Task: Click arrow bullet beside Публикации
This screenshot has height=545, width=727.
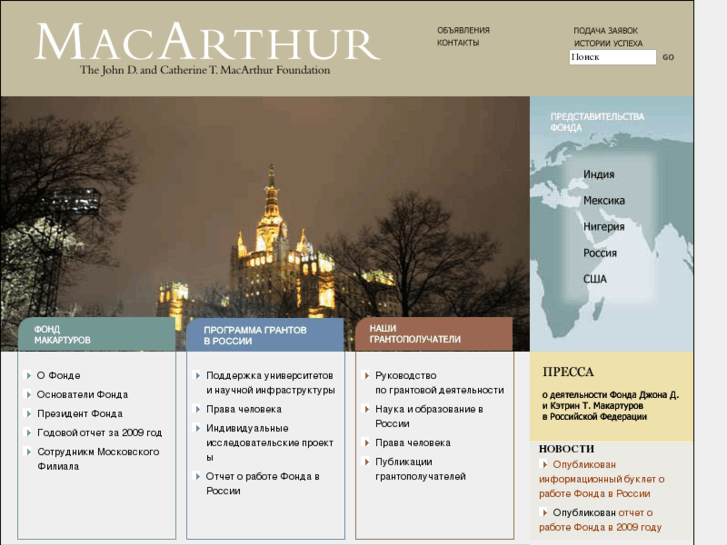Action: 367,462
